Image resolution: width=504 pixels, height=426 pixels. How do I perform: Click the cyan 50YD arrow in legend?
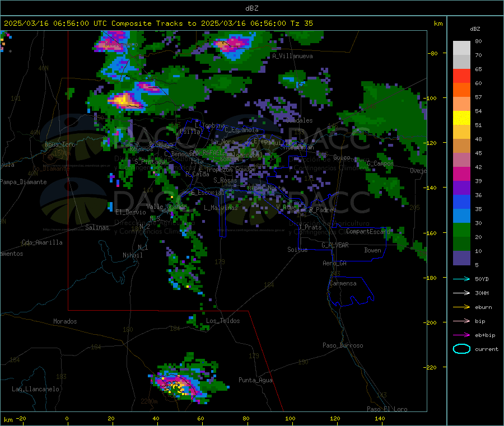(x=461, y=279)
